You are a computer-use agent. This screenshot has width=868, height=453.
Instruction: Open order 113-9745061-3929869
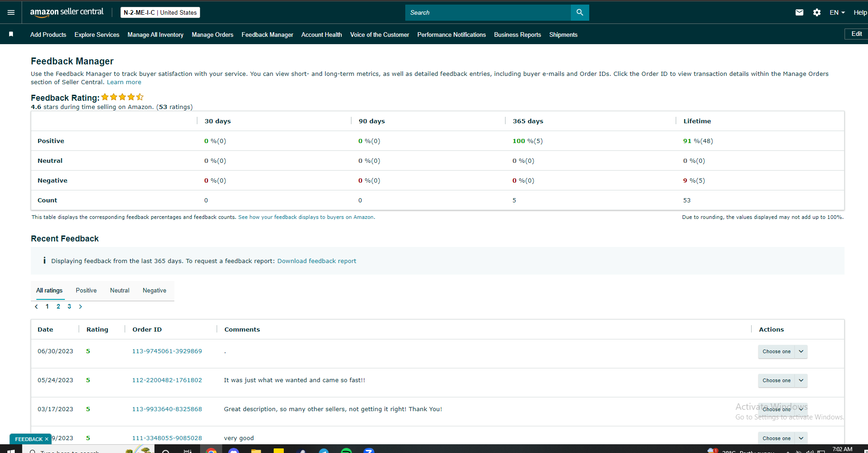167,351
